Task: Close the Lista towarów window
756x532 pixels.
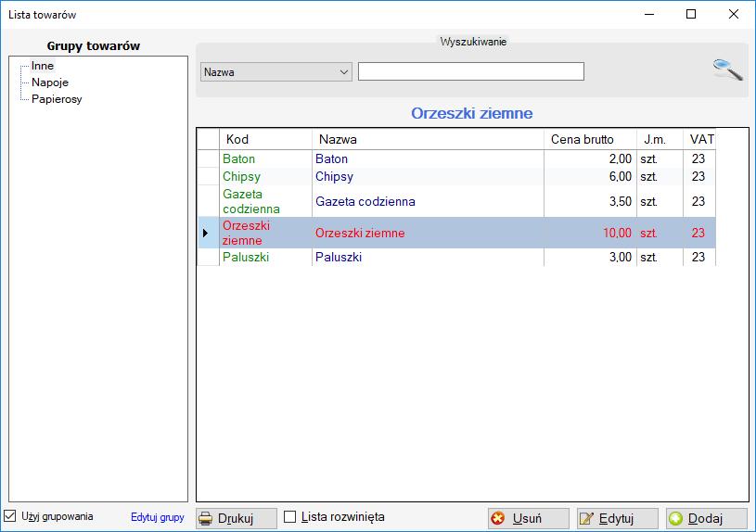Action: 734,14
